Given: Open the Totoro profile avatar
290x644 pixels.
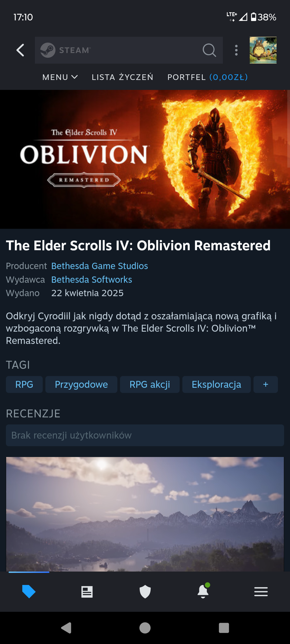Looking at the screenshot, I should (263, 50).
